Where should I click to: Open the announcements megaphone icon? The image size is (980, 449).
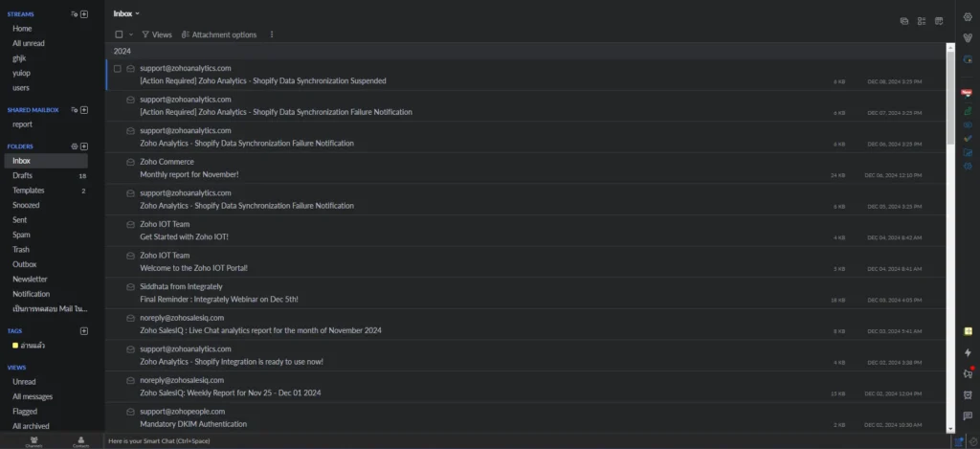pyautogui.click(x=969, y=373)
